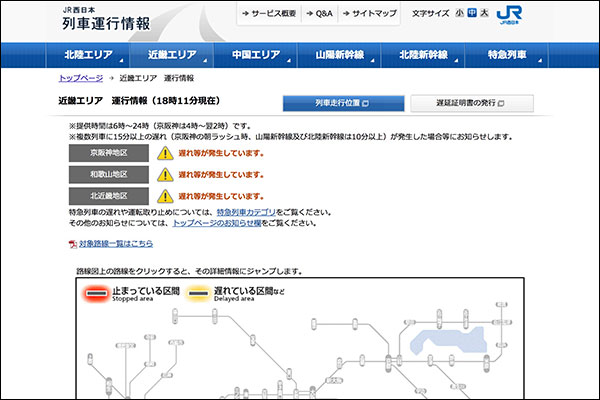
Task: Click the トップページ breadcrumb link
Action: click(x=81, y=78)
